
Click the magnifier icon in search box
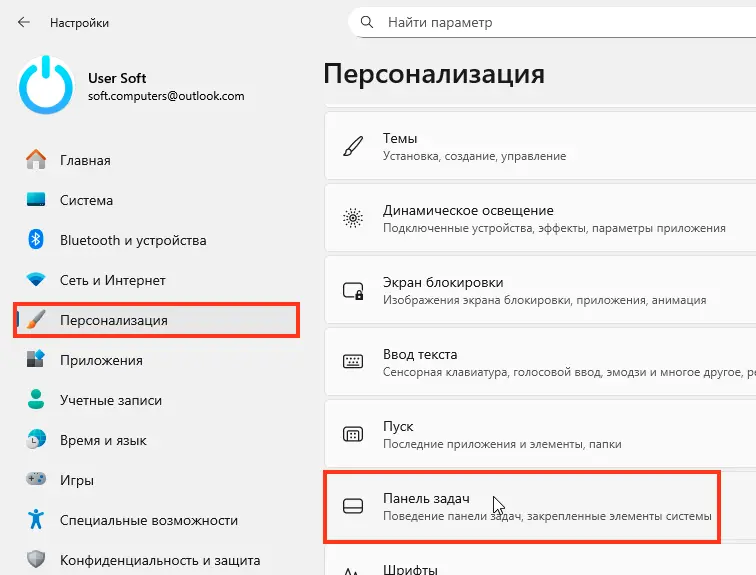pyautogui.click(x=367, y=22)
